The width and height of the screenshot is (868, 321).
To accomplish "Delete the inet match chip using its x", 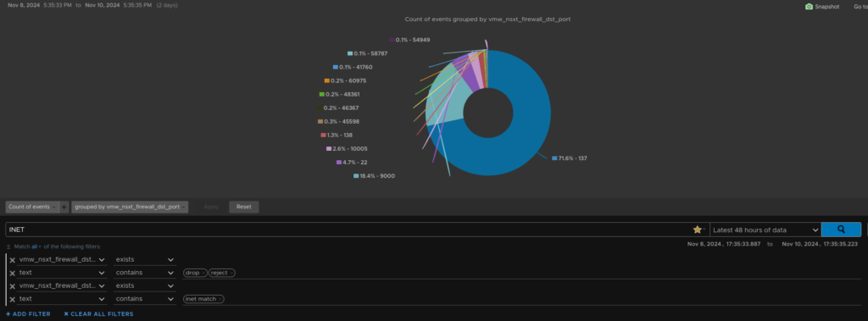I will [220, 299].
